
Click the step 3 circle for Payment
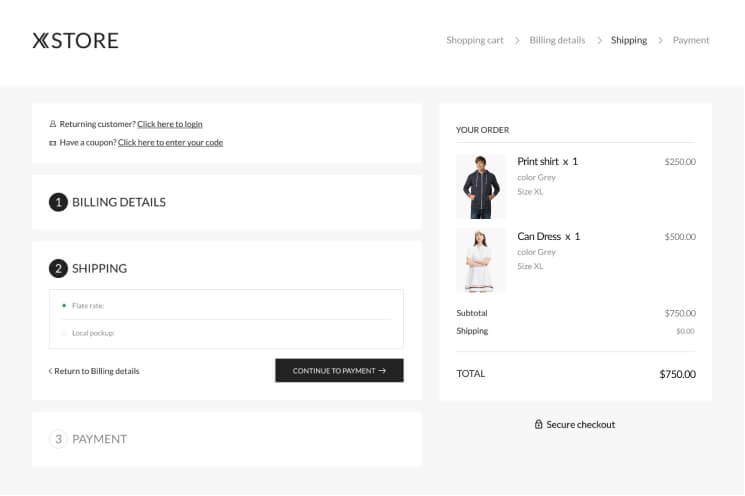click(x=58, y=439)
